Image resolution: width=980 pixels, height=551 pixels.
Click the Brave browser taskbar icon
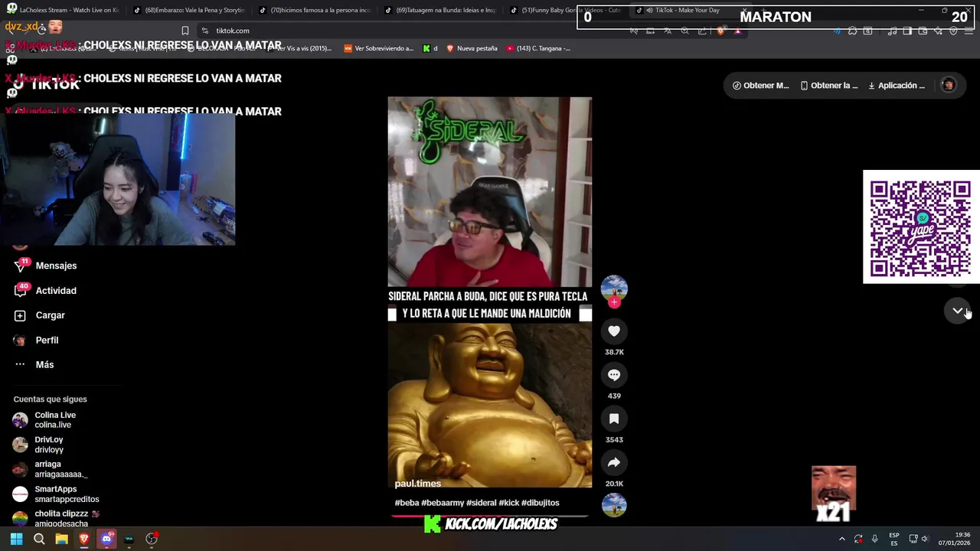(84, 539)
